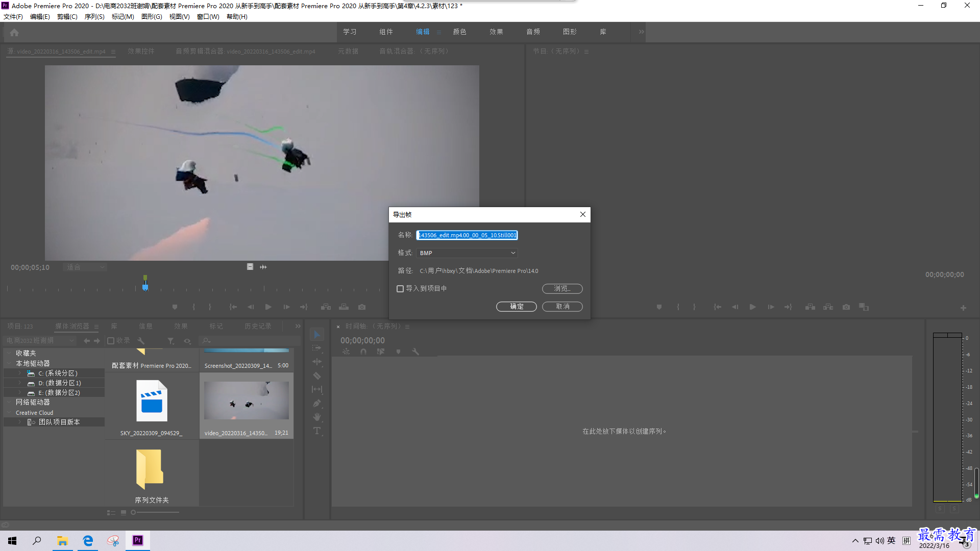Select the Ripple Edit tool
980x551 pixels.
[x=317, y=362]
